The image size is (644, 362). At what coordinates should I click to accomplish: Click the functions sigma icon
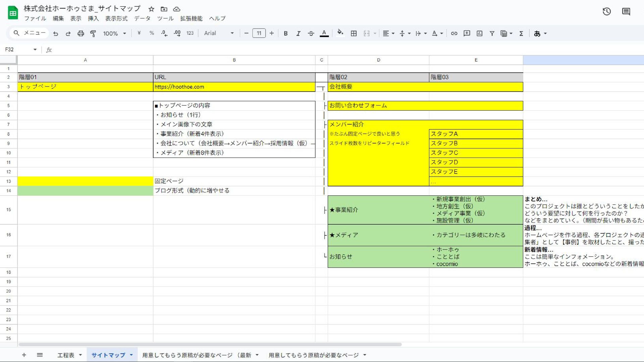521,33
